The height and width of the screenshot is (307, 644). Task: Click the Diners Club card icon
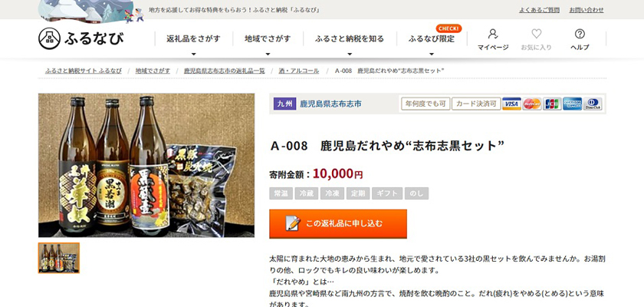pos(593,104)
